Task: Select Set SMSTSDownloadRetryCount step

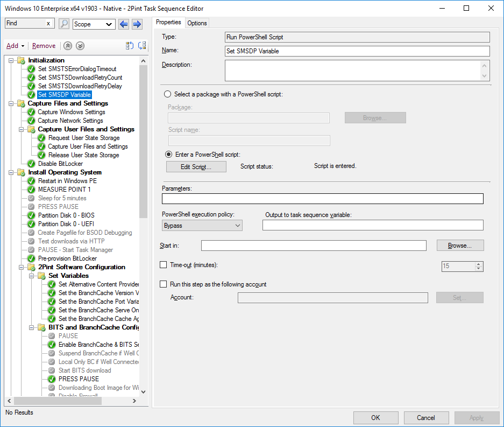Action: [x=80, y=78]
